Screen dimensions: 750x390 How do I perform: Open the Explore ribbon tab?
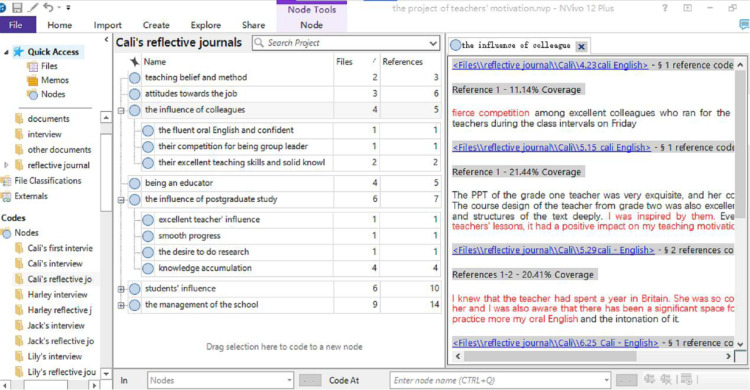click(x=206, y=25)
